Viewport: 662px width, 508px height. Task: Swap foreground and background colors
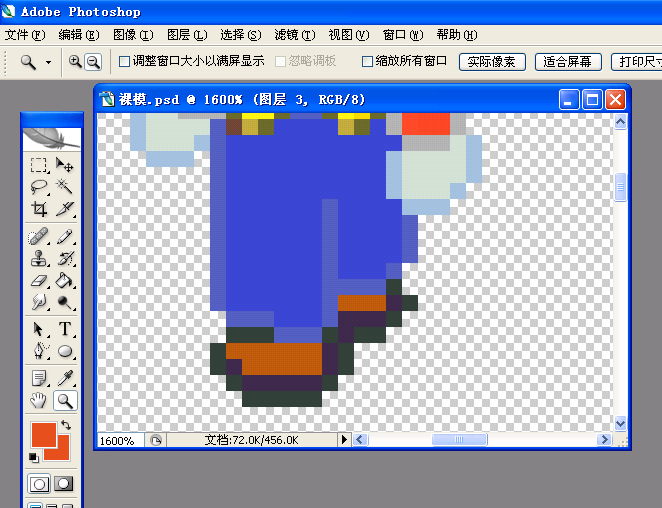point(66,425)
